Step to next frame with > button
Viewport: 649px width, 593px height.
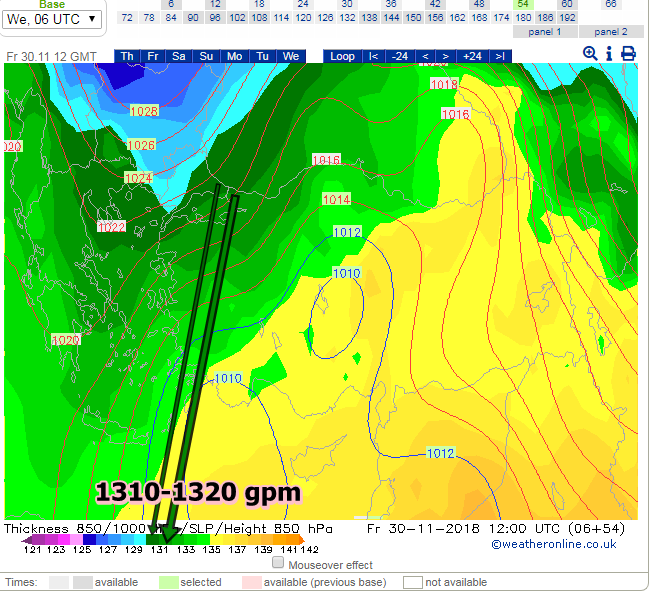pos(445,56)
